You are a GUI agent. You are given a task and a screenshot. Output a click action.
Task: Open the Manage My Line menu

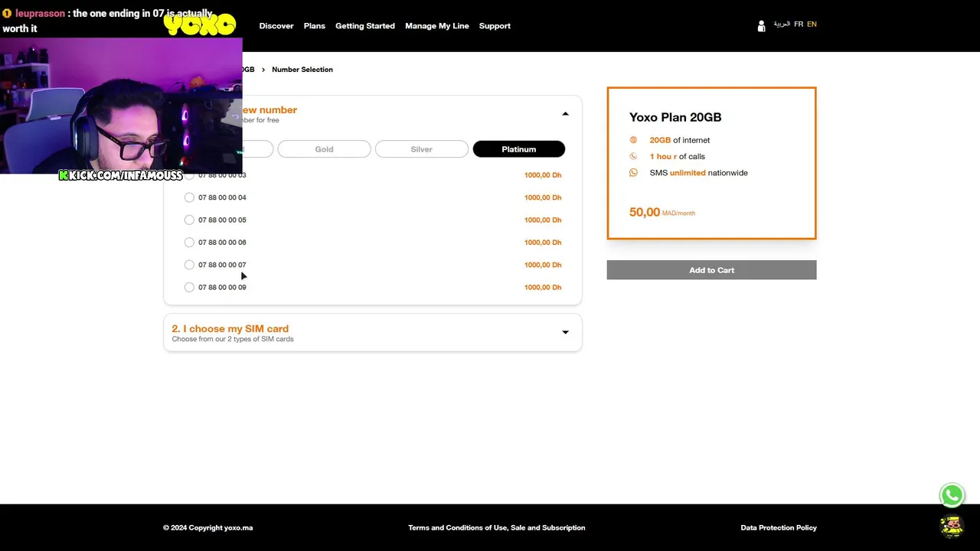click(437, 26)
